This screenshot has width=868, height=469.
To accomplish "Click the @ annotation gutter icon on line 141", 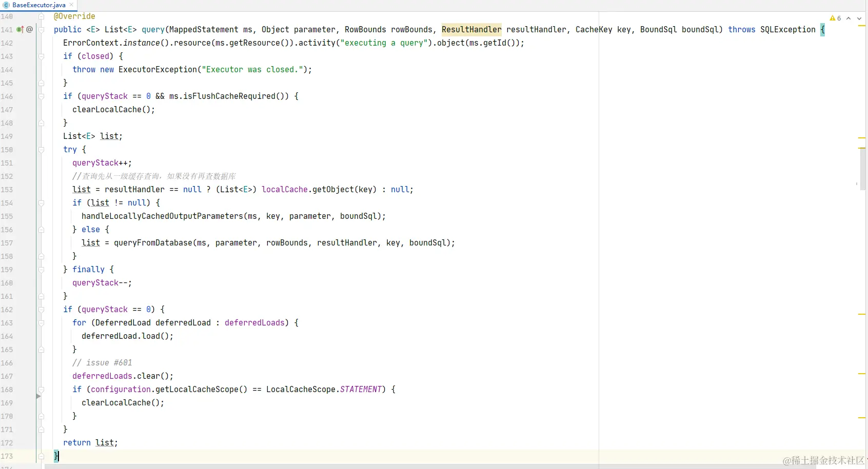I will (30, 30).
